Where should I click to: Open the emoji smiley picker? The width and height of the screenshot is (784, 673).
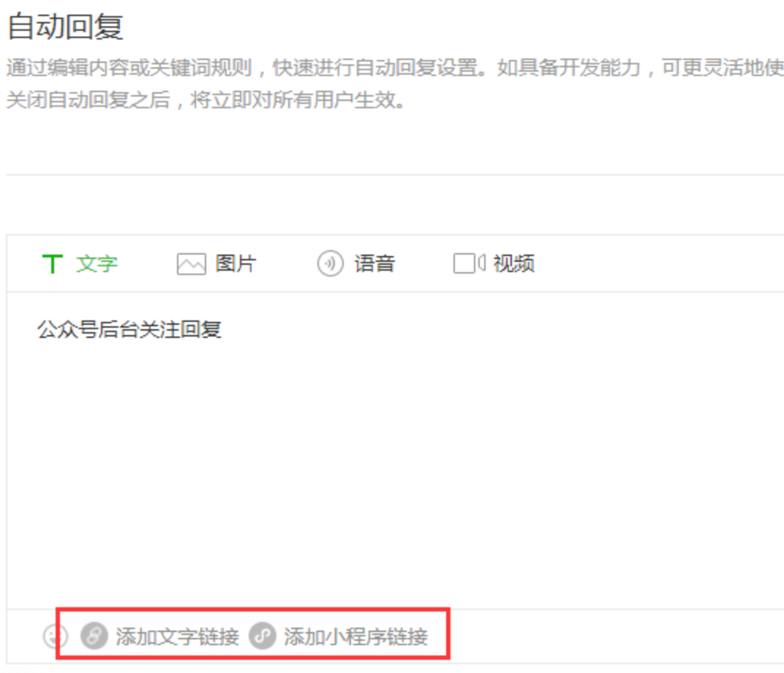pos(55,636)
